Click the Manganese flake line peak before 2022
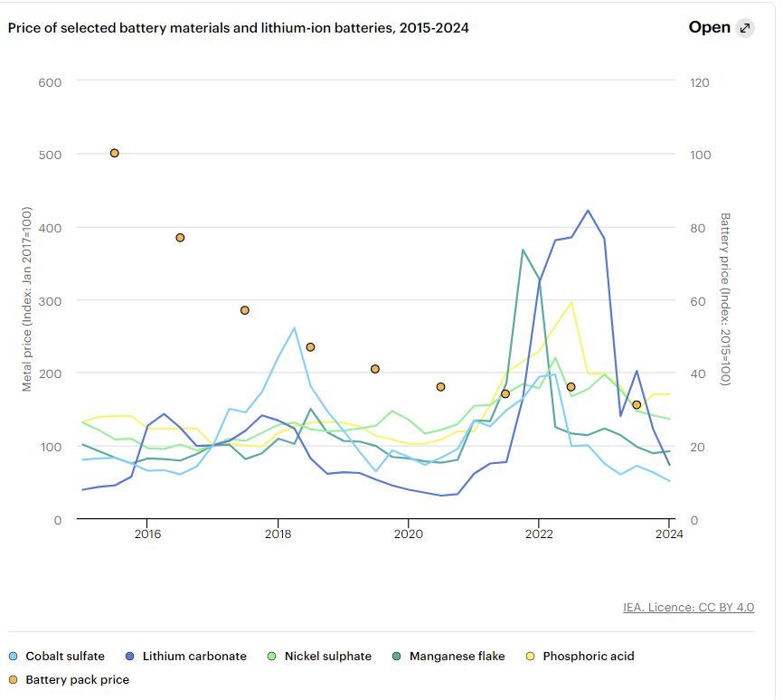This screenshot has width=783, height=700. [x=523, y=250]
